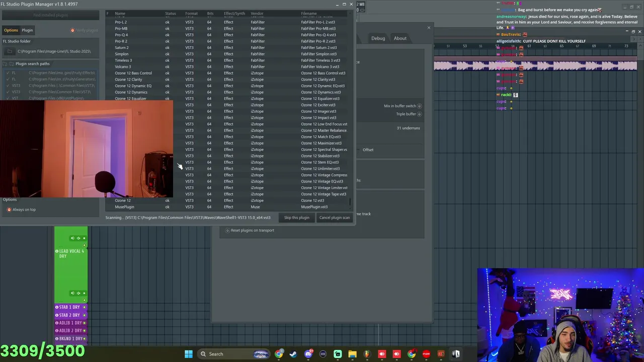Click the 31 underruns text
The height and width of the screenshot is (362, 644).
(x=408, y=128)
